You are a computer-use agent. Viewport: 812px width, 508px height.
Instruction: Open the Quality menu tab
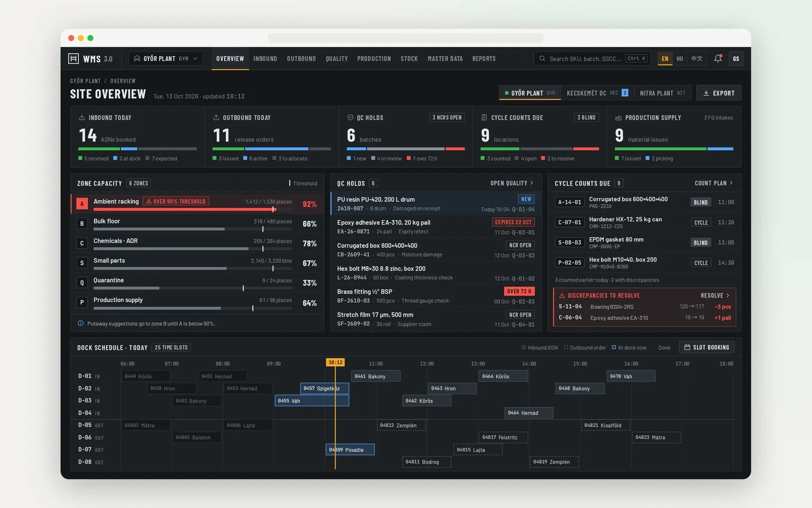[337, 58]
